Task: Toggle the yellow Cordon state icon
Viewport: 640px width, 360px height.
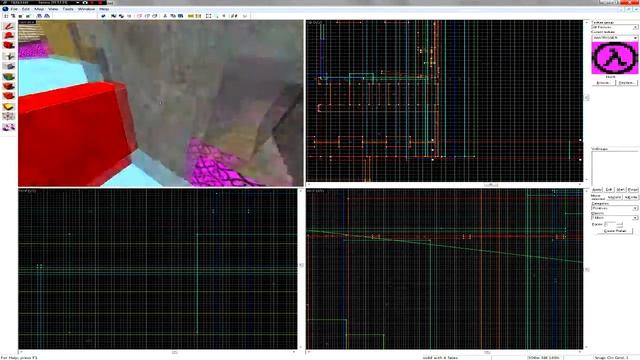Action: [x=191, y=16]
